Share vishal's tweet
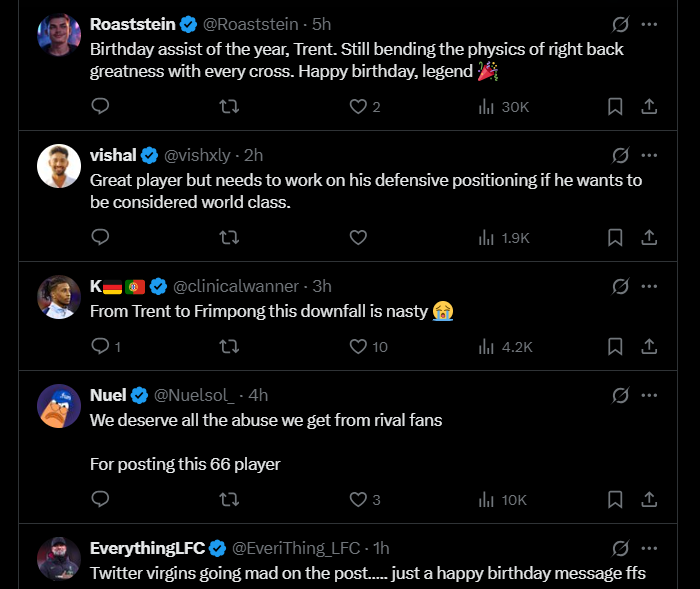 click(648, 237)
